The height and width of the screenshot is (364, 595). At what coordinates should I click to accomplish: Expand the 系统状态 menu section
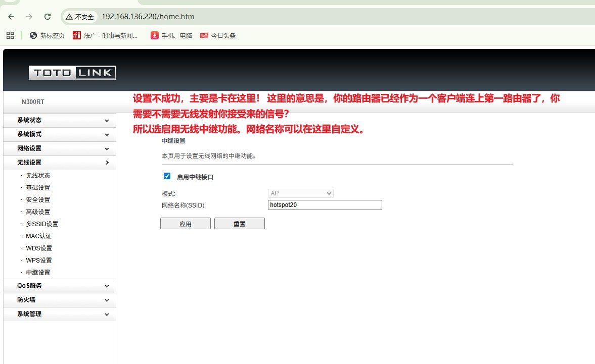tap(60, 120)
